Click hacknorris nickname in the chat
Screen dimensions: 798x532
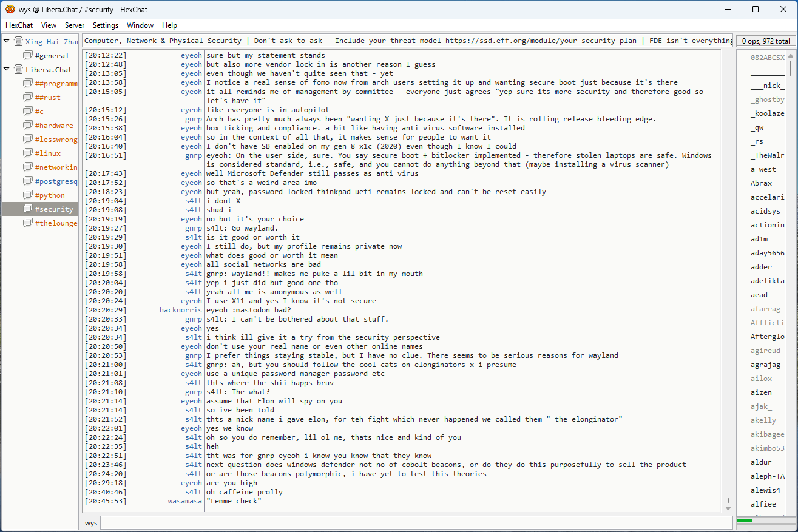click(x=181, y=310)
